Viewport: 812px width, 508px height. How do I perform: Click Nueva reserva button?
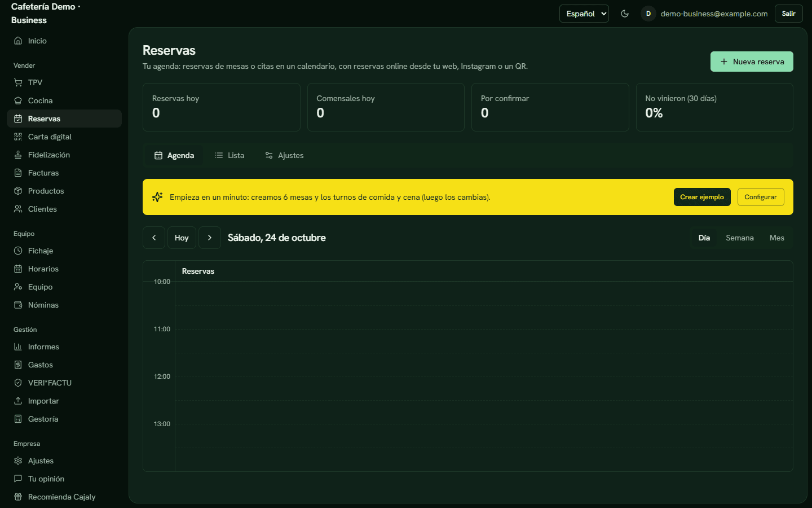(752, 62)
